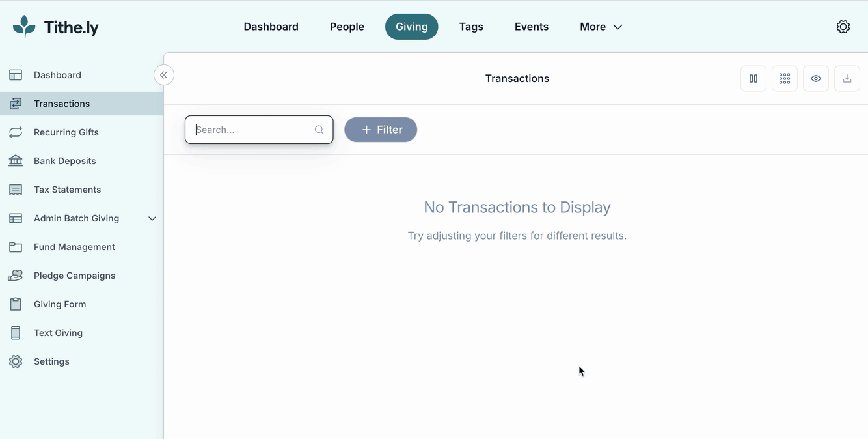Go to Pledge Campaigns
This screenshot has height=439, width=868.
click(75, 276)
